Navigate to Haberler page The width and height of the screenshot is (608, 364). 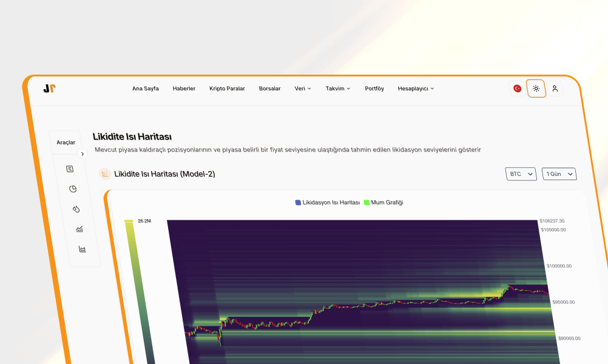point(184,89)
